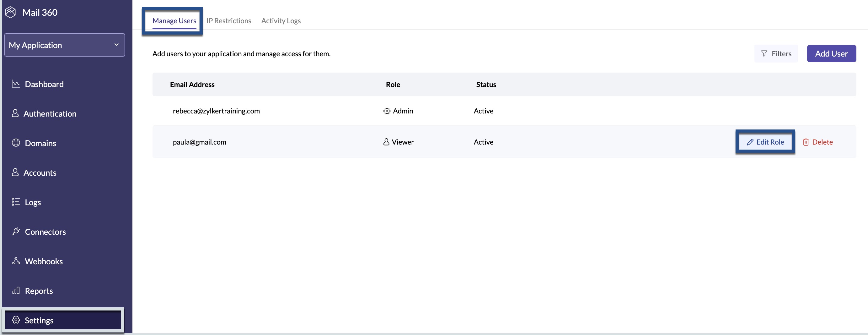Click the Status column header
868x335 pixels.
click(486, 84)
